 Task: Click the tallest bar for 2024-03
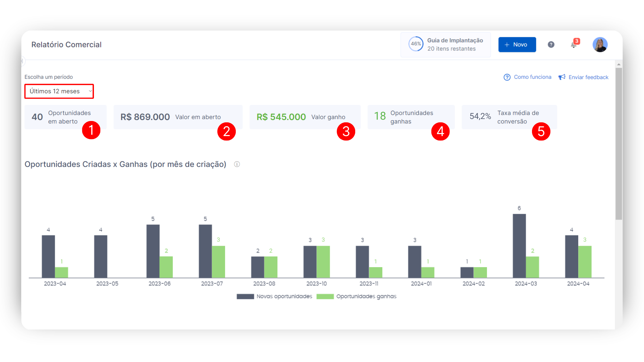[519, 246]
